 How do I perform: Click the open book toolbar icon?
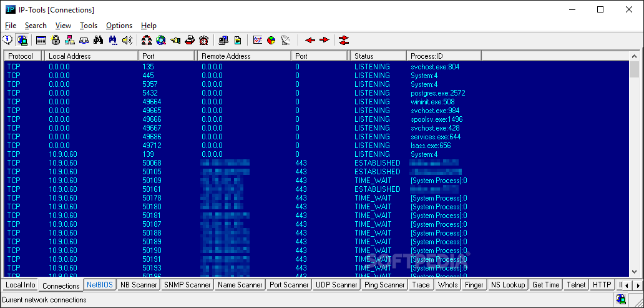pyautogui.click(x=84, y=40)
